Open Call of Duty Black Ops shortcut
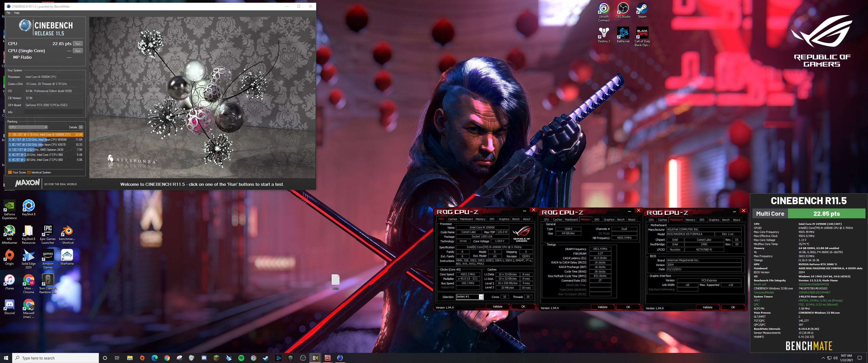 (x=642, y=37)
